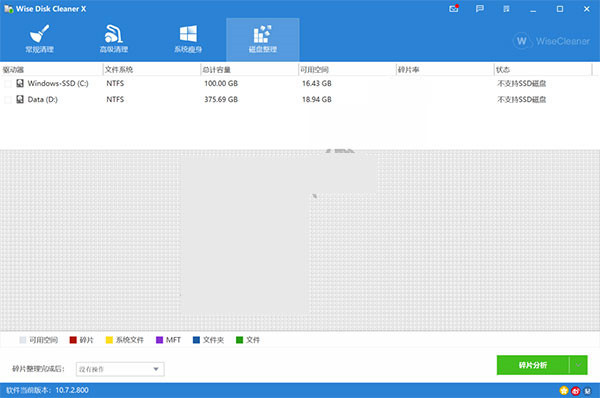This screenshot has height=398, width=600.
Task: Click the 不支持SSD磁盘 status for C: drive
Action: [522, 83]
